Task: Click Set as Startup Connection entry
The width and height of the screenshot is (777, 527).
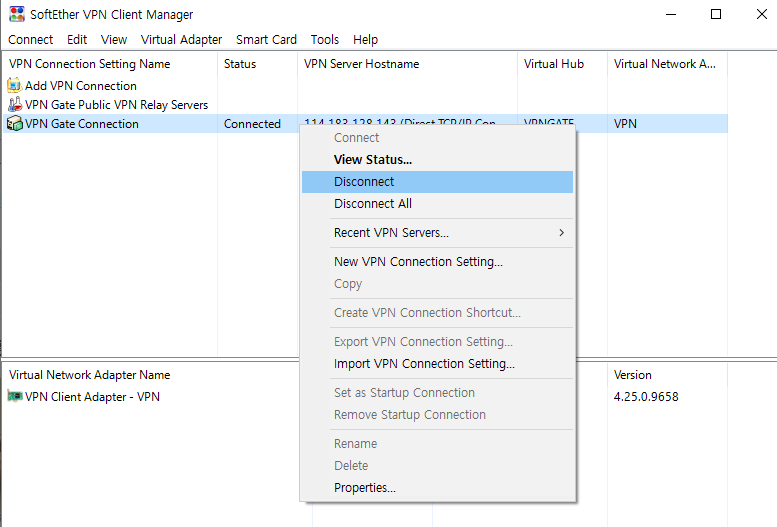Action: [x=437, y=392]
